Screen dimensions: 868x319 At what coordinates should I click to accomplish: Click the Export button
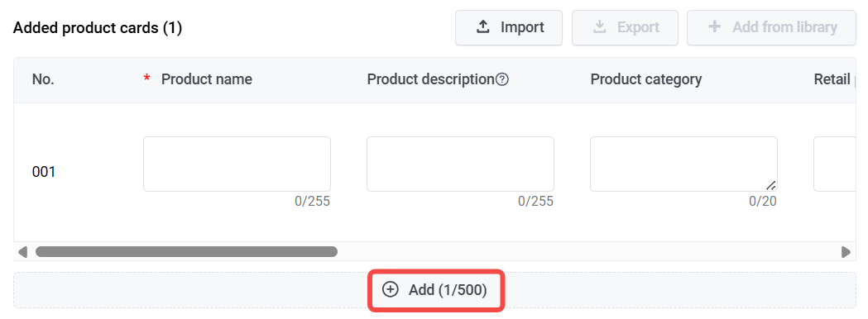625,27
